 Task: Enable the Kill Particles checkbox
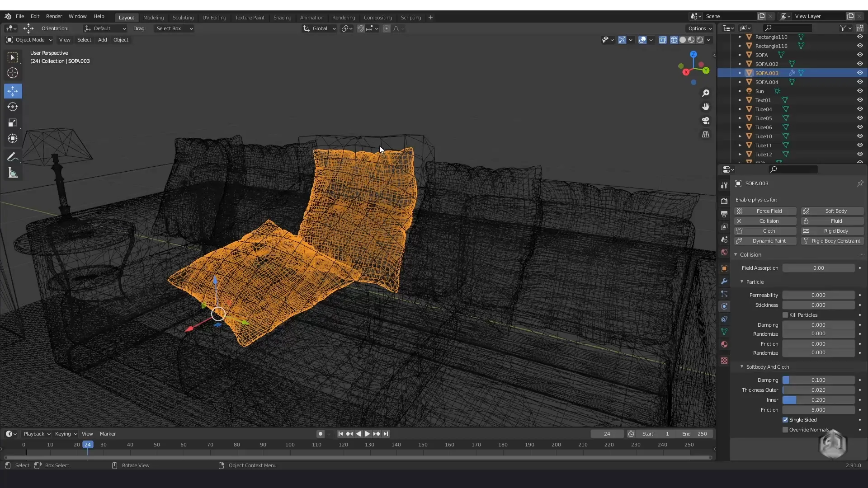[785, 315]
